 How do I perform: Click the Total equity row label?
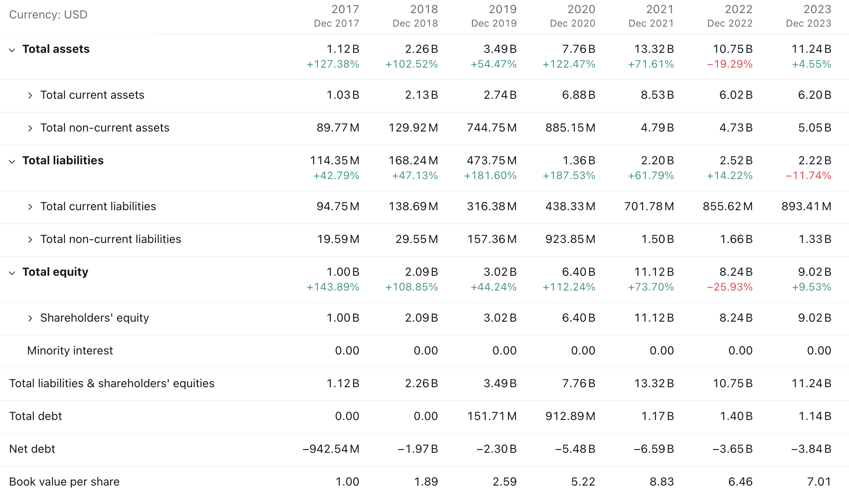(x=55, y=272)
